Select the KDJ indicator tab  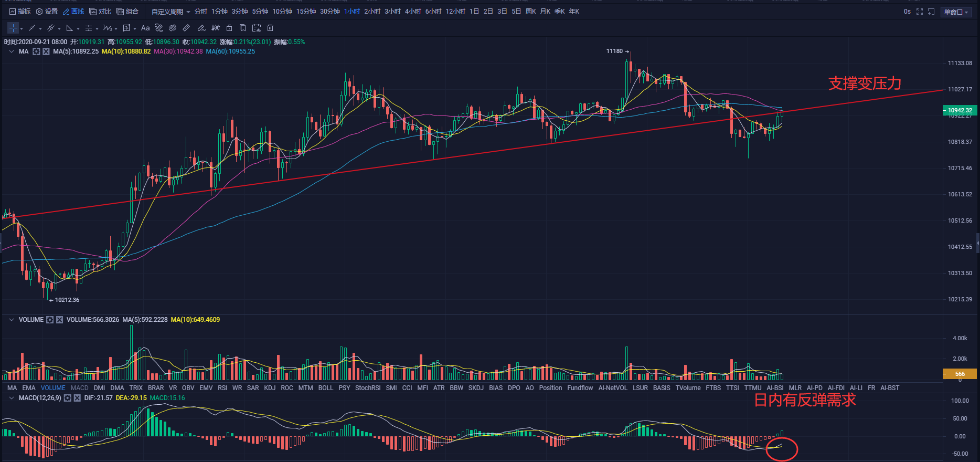pyautogui.click(x=270, y=388)
